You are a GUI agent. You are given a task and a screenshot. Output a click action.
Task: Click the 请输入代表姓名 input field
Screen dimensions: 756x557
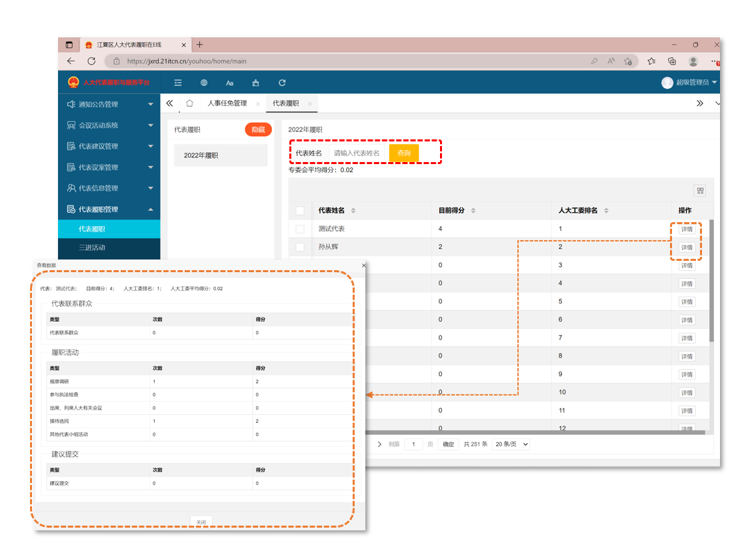point(357,153)
